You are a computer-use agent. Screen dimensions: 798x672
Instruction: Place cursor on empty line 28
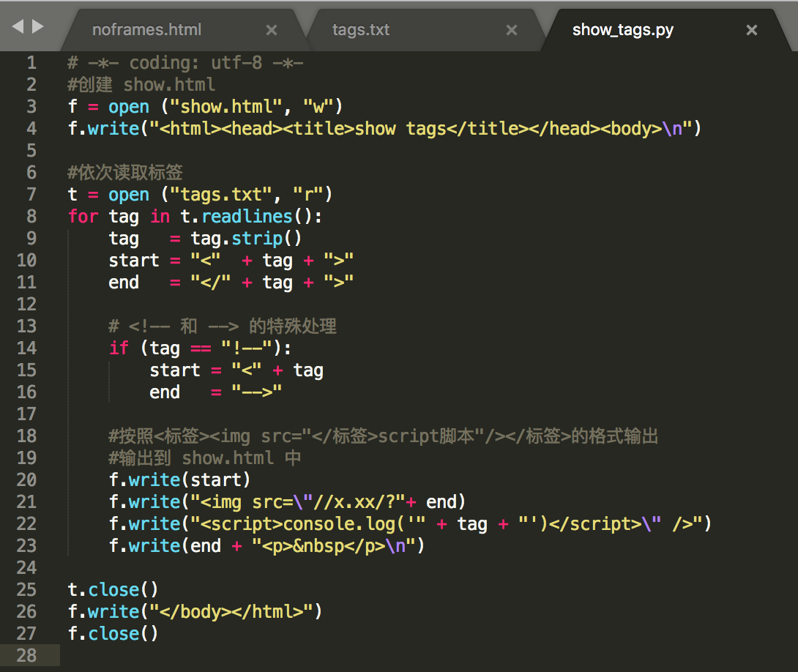point(428,655)
